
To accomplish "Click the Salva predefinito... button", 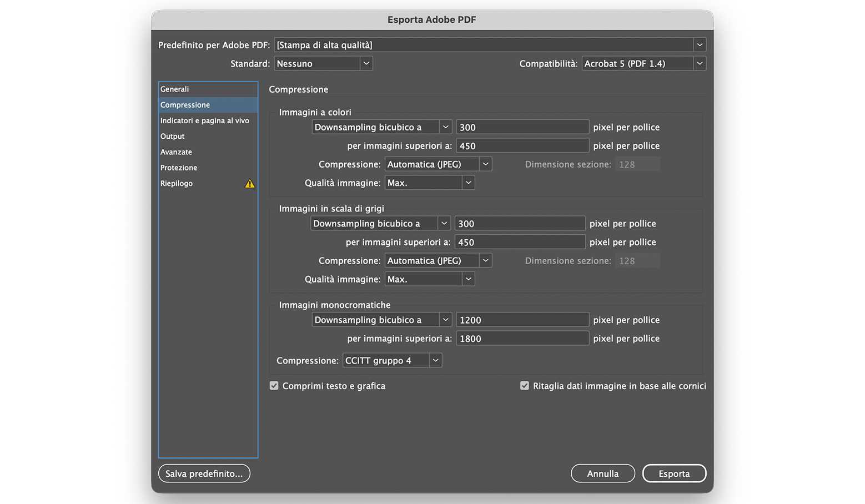I will 204,473.
